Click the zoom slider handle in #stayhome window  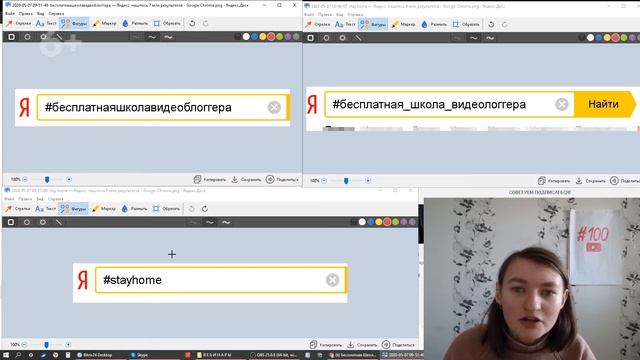(46, 345)
